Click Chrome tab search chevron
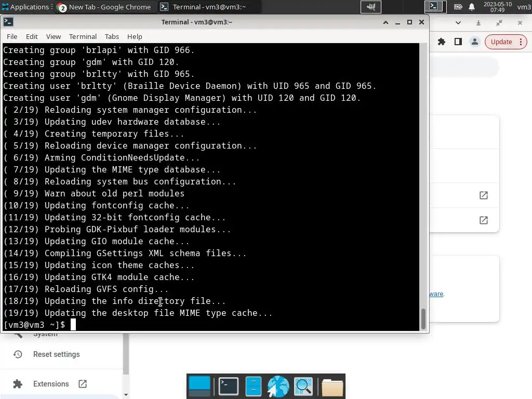 pyautogui.click(x=458, y=23)
